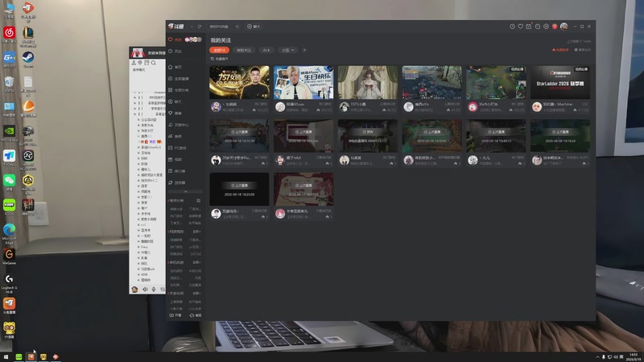This screenshot has width=644, height=362.
Task: Toggle the edit icon beside 常用分类
Action: click(198, 200)
